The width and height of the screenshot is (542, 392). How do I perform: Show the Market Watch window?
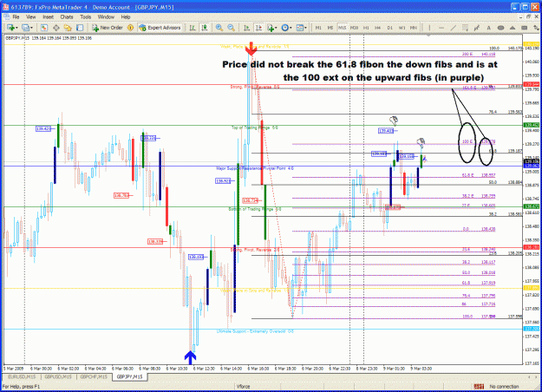tap(44, 28)
